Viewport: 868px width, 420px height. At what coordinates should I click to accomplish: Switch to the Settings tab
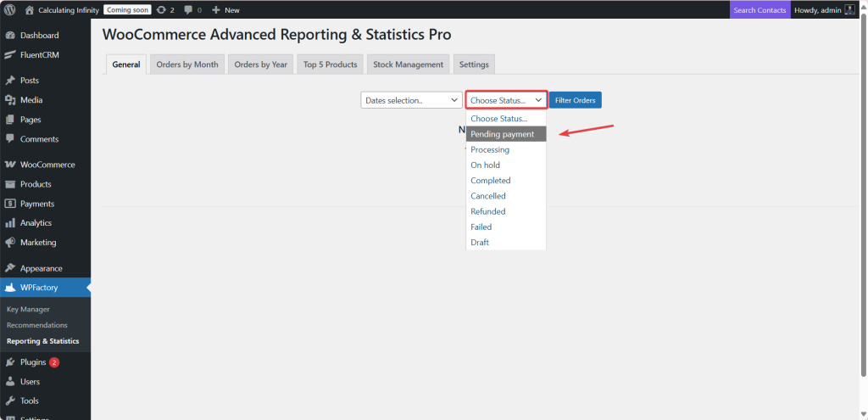pyautogui.click(x=474, y=64)
